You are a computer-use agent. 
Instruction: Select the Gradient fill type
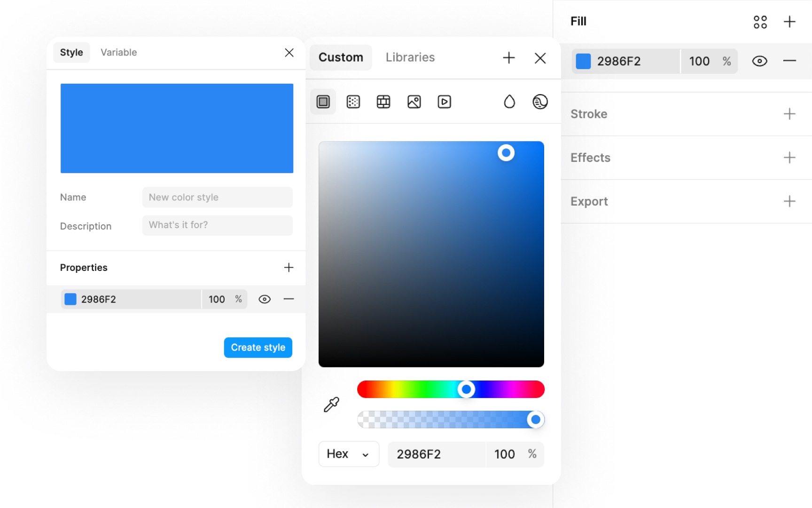(x=383, y=101)
